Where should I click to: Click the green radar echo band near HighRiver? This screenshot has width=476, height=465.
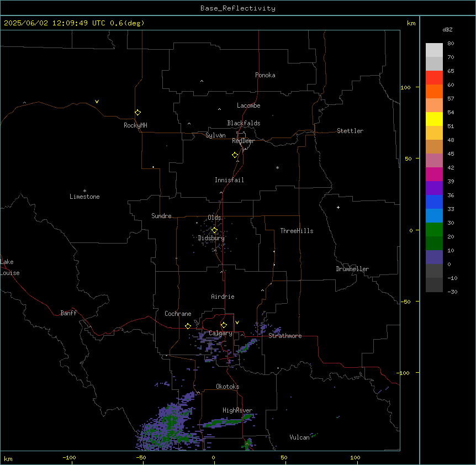(x=228, y=421)
